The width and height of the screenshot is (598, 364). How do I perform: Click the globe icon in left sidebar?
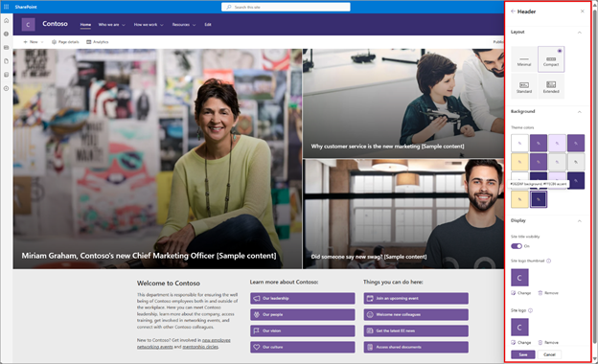pos(6,34)
